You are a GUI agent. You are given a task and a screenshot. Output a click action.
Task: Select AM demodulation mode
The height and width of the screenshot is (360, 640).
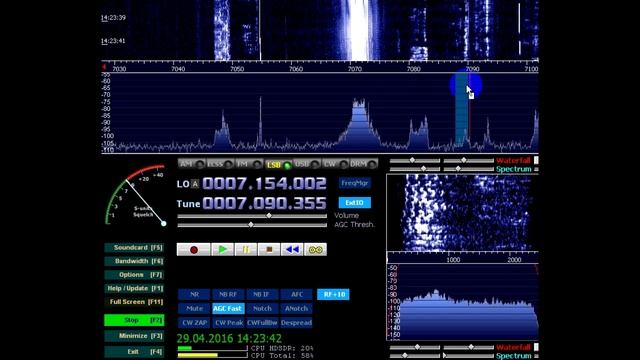[191, 164]
